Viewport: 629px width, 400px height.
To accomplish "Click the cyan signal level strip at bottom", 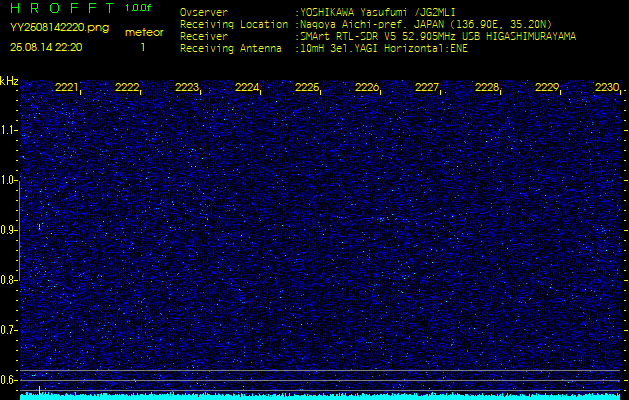I will tap(321, 396).
